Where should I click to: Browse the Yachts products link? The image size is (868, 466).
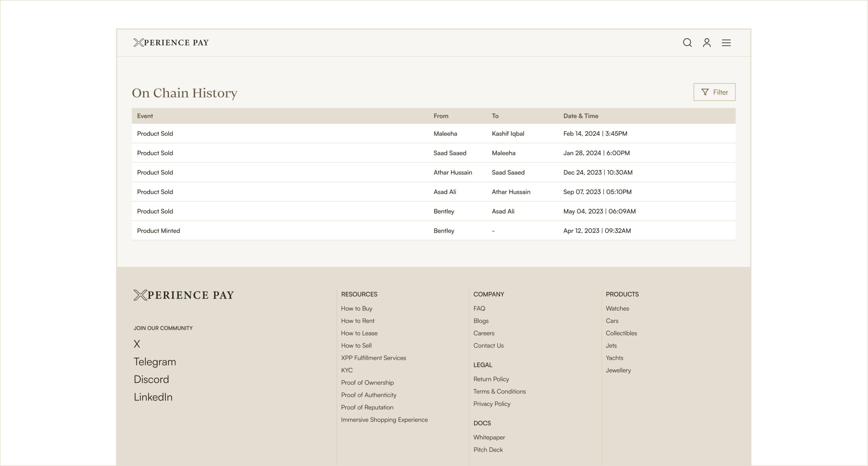(614, 358)
